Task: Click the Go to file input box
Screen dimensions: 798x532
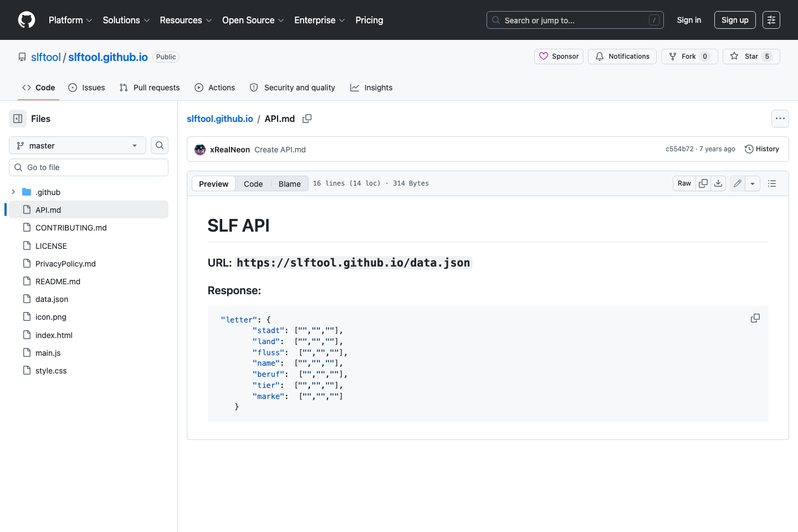Action: pos(89,167)
